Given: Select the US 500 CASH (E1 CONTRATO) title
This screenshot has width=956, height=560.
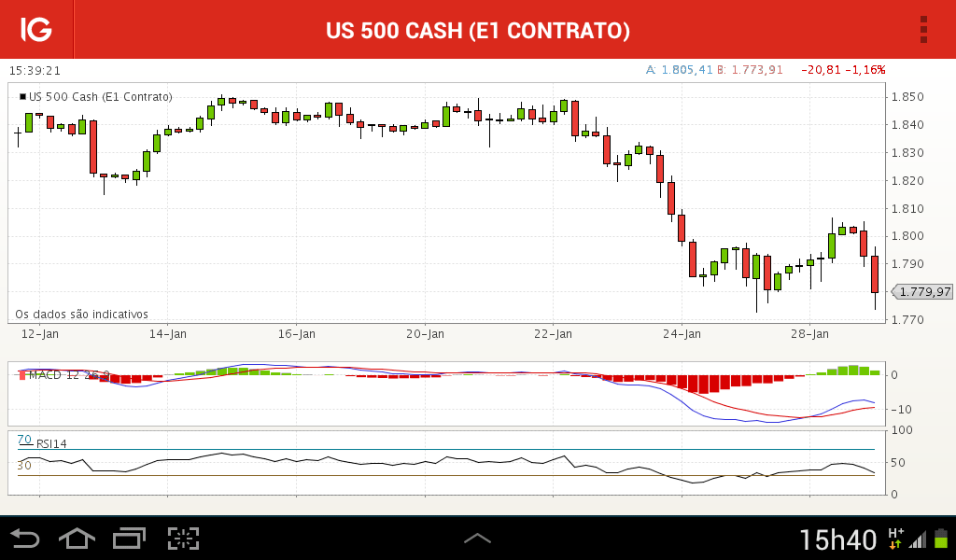Looking at the screenshot, I should coord(478,31).
